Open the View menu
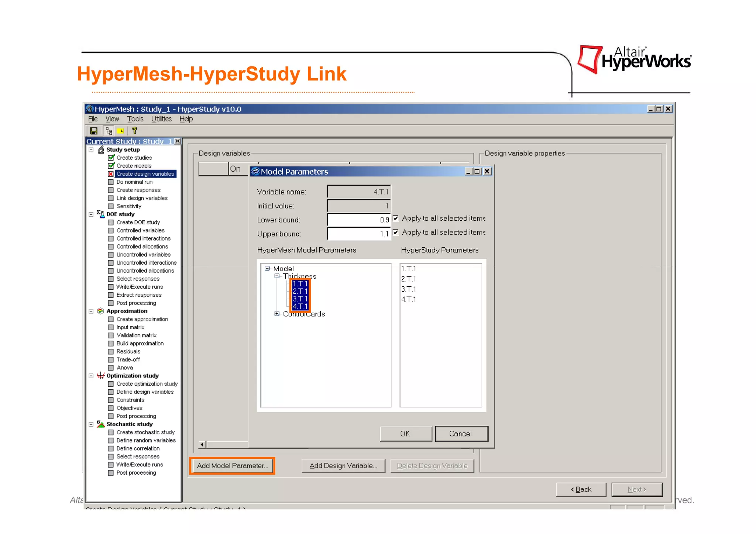The width and height of the screenshot is (756, 534). coord(112,119)
